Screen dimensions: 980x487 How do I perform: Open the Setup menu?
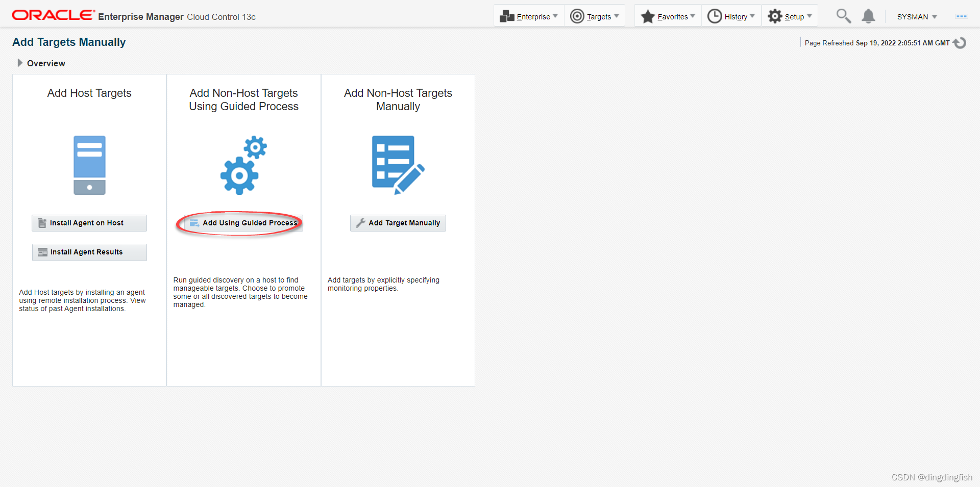[x=790, y=16]
